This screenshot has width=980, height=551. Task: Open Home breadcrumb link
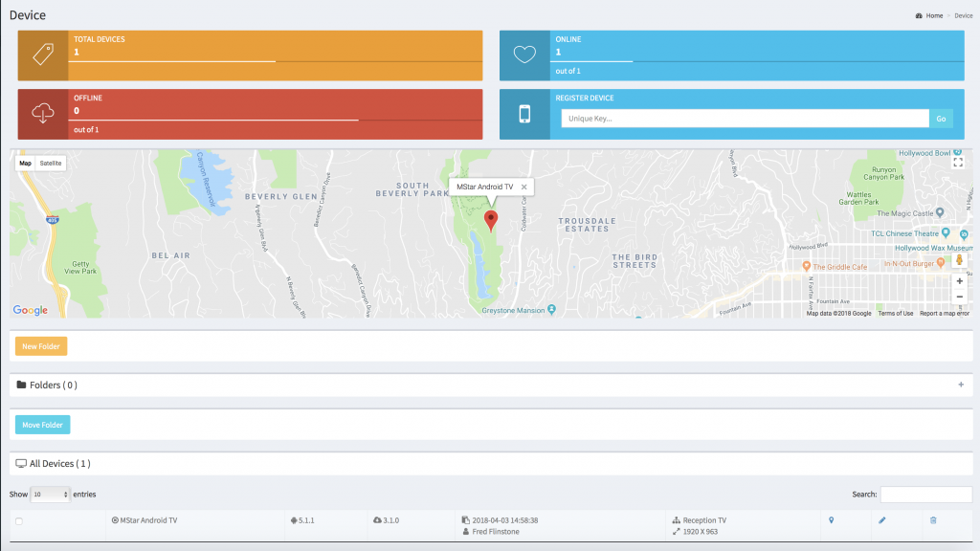934,15
